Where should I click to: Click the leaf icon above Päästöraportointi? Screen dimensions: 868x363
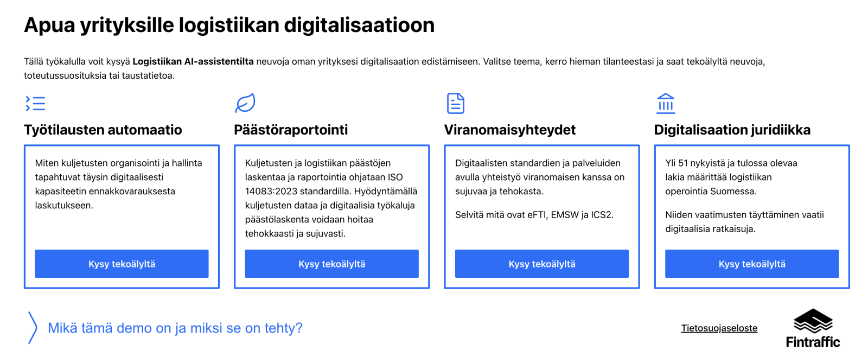pos(245,103)
